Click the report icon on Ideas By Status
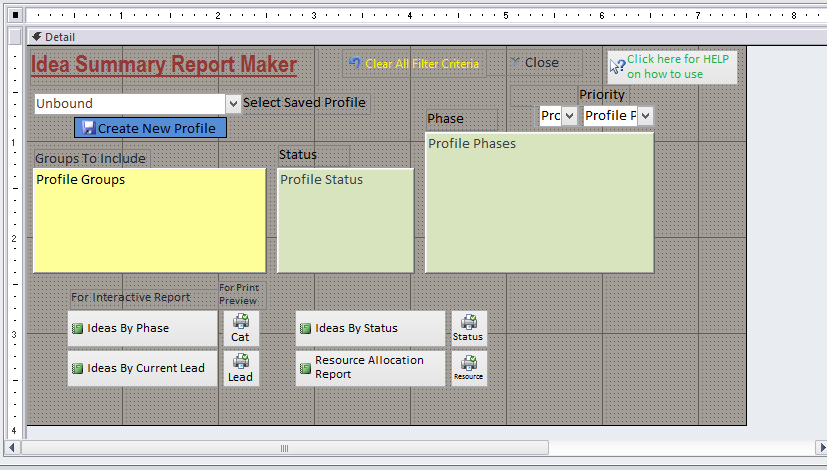 305,329
